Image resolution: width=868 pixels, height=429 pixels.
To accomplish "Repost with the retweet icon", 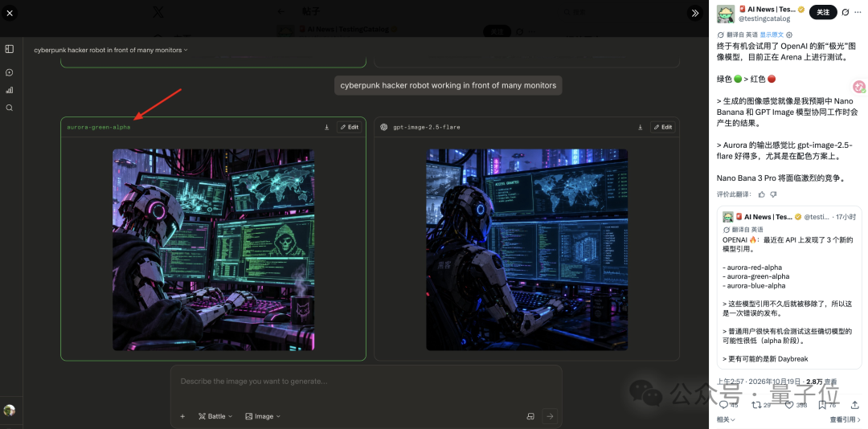I will coord(755,405).
